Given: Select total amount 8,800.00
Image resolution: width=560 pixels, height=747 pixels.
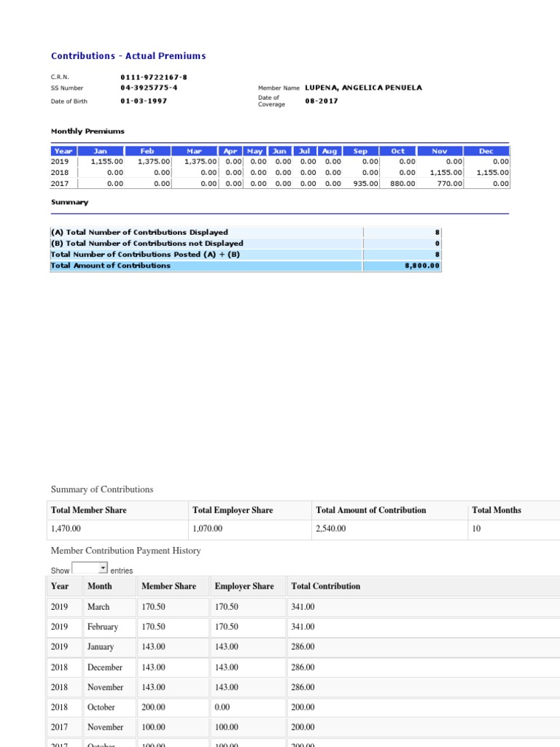Looking at the screenshot, I should [422, 266].
